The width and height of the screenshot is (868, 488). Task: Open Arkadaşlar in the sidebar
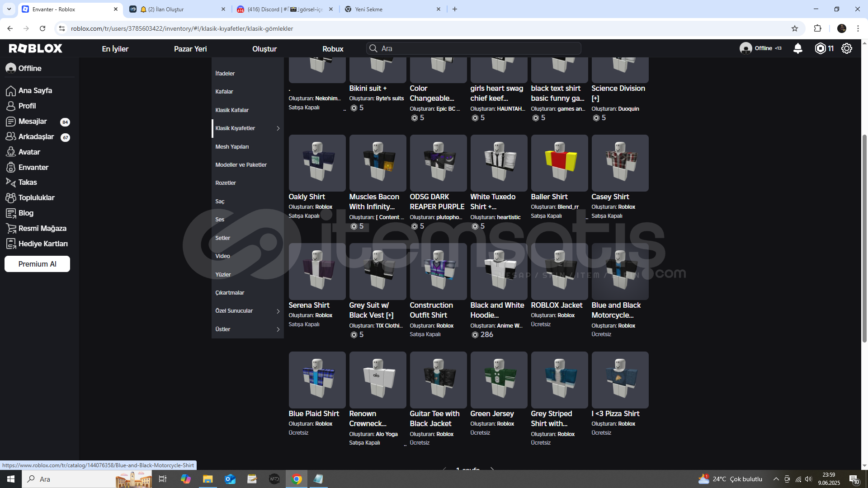(x=36, y=136)
